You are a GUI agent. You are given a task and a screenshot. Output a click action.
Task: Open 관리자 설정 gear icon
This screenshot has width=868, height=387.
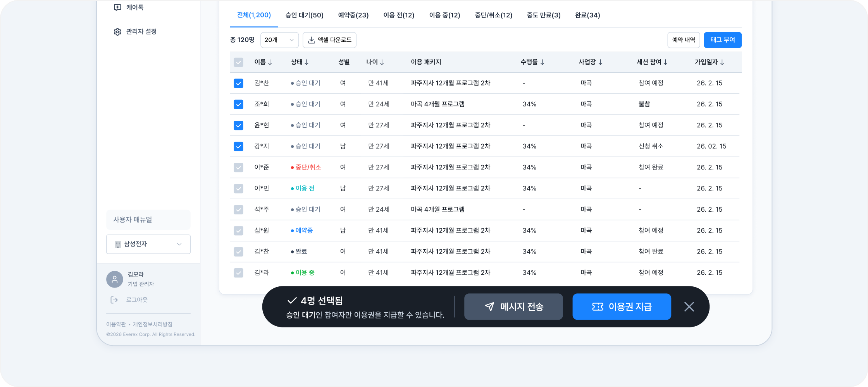point(117,32)
